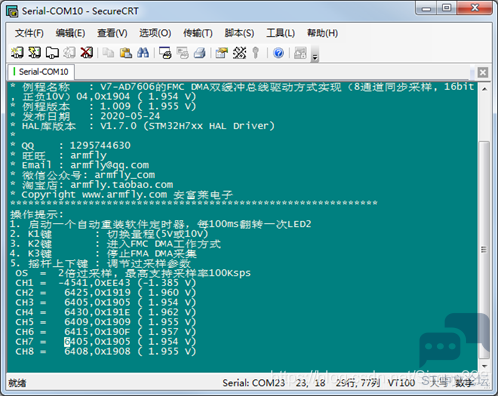Click the 操作提示 heading line
Viewport: 498px width, 396px height.
37,214
